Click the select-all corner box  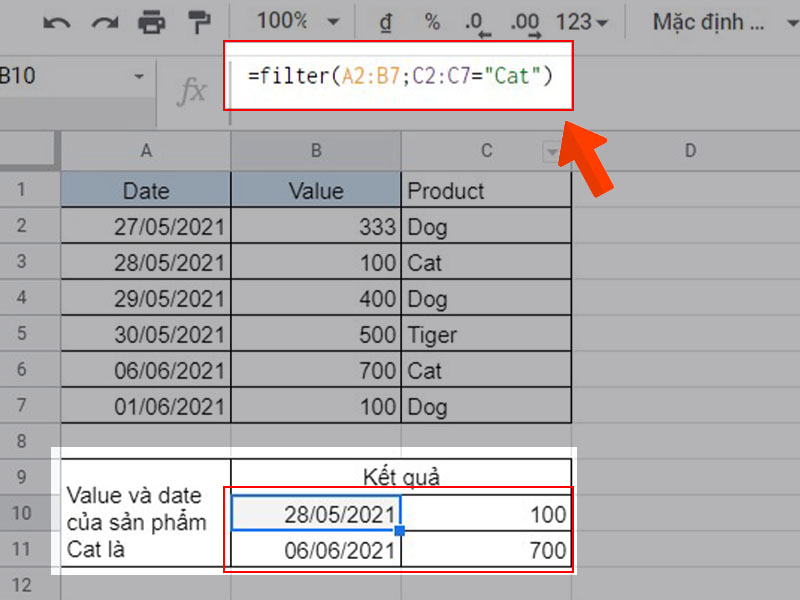pos(28,150)
